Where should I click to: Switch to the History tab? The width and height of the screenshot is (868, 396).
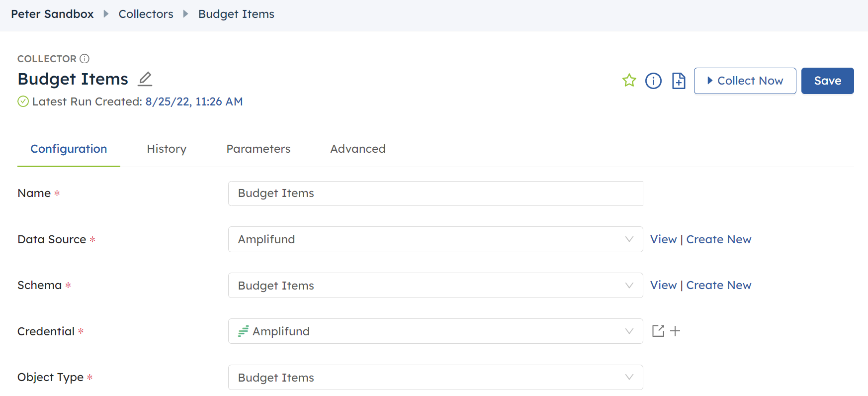click(167, 149)
